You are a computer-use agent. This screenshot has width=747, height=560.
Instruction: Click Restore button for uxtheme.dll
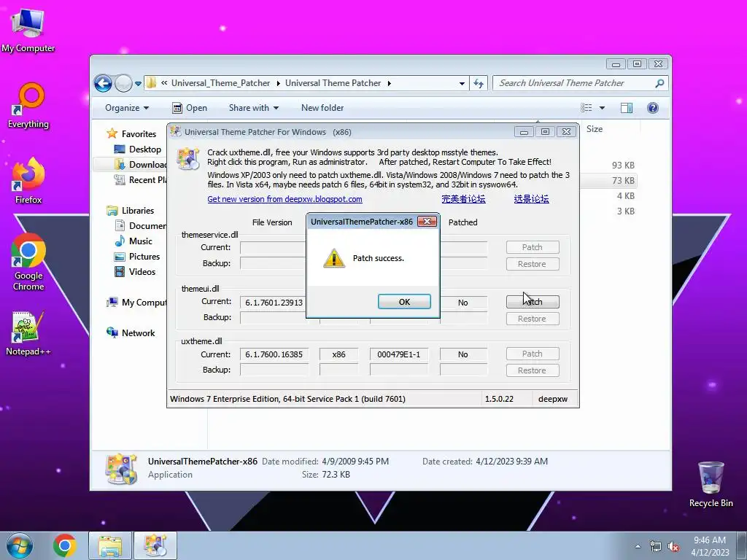(x=533, y=370)
